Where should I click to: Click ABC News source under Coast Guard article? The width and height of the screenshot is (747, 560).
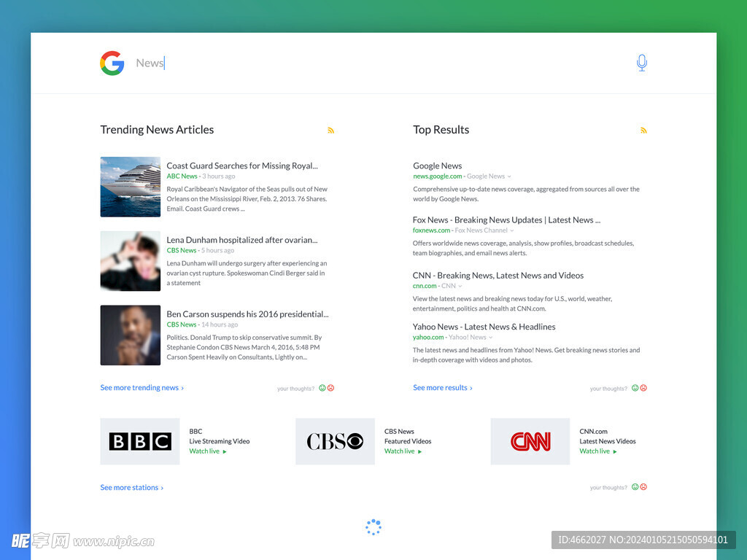coord(182,176)
